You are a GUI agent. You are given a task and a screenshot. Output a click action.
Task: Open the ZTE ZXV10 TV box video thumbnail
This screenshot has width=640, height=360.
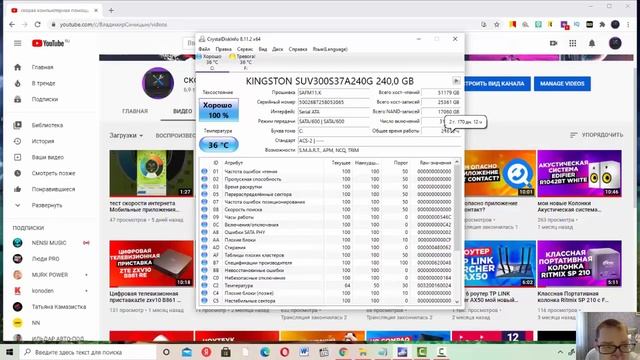pos(151,264)
